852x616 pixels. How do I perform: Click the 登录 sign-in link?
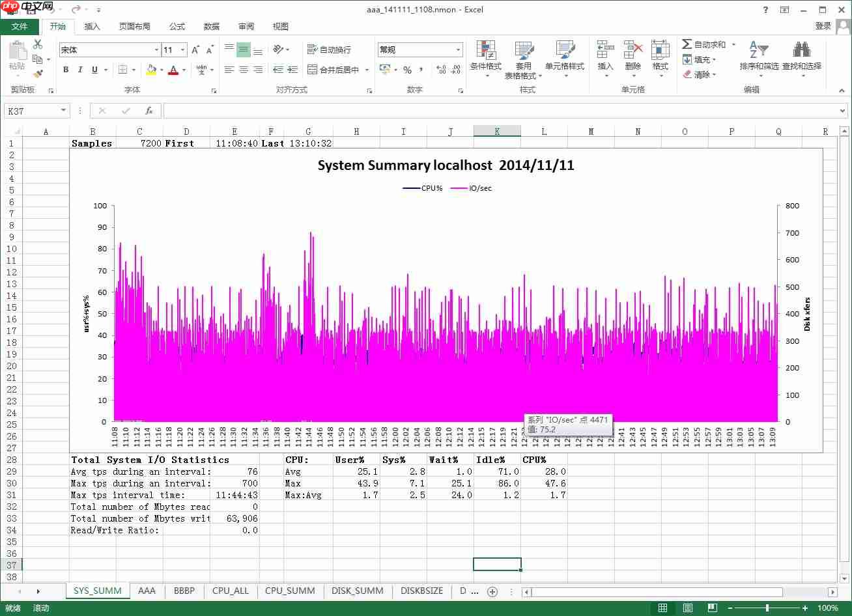click(x=823, y=26)
